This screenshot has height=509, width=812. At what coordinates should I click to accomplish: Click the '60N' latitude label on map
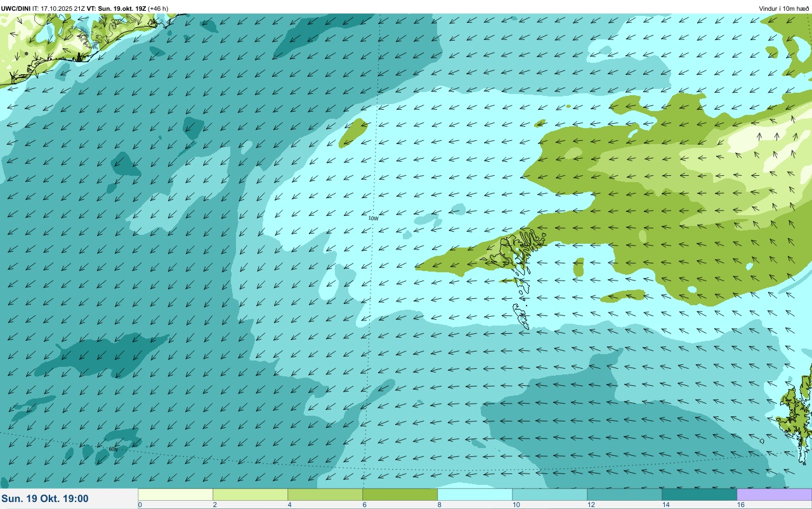(113, 449)
